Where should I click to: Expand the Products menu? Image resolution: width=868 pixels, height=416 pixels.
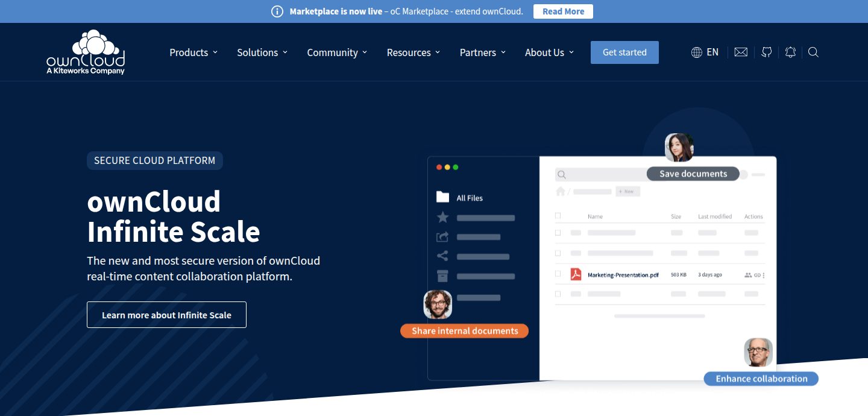tap(193, 52)
